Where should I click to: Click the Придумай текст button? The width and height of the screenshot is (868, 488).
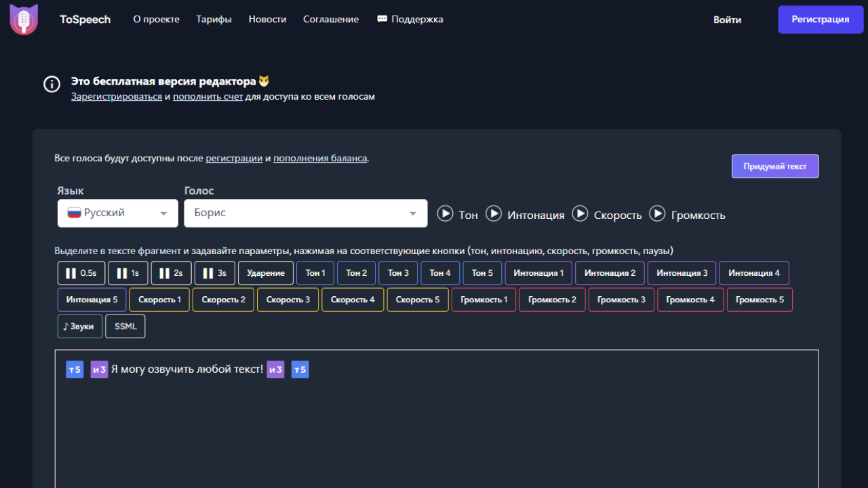tap(774, 166)
